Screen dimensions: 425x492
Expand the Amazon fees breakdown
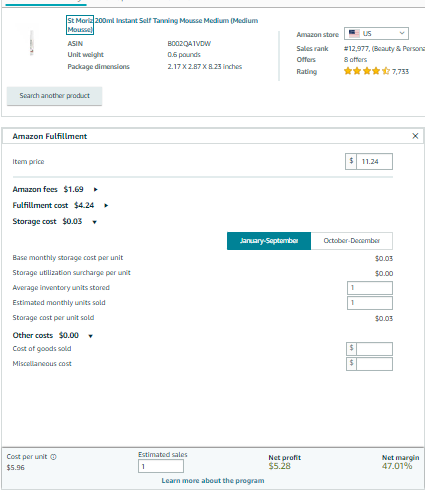pos(96,190)
